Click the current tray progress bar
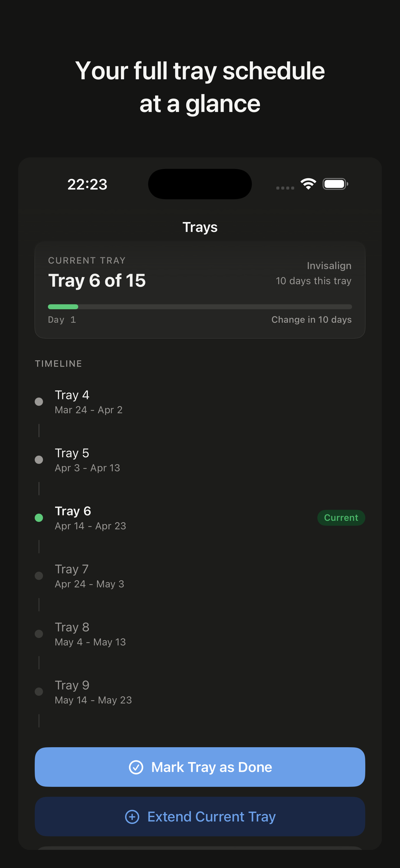This screenshot has width=400, height=868. point(200,307)
